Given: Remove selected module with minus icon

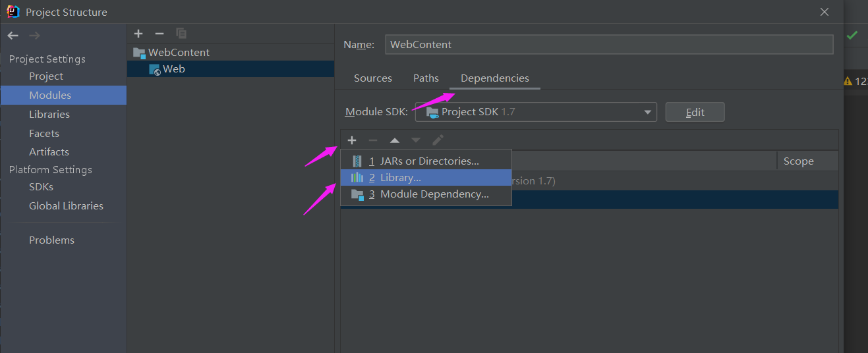Looking at the screenshot, I should tap(159, 34).
